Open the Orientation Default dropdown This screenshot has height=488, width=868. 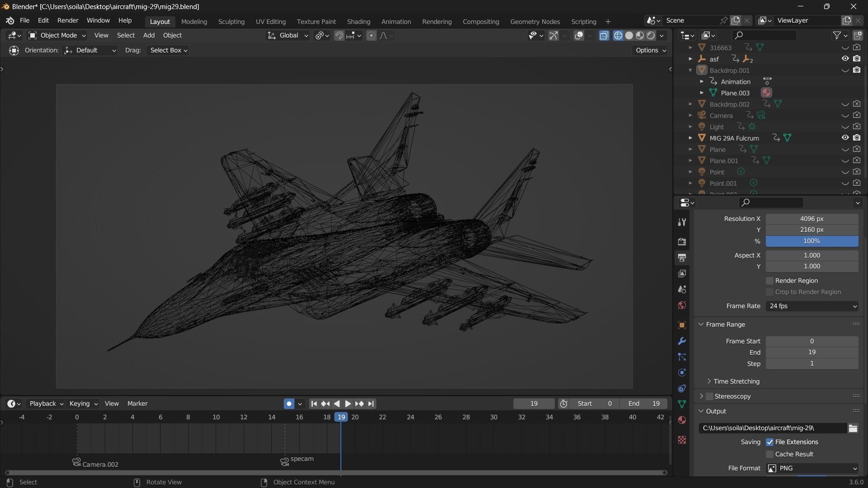pyautogui.click(x=90, y=50)
